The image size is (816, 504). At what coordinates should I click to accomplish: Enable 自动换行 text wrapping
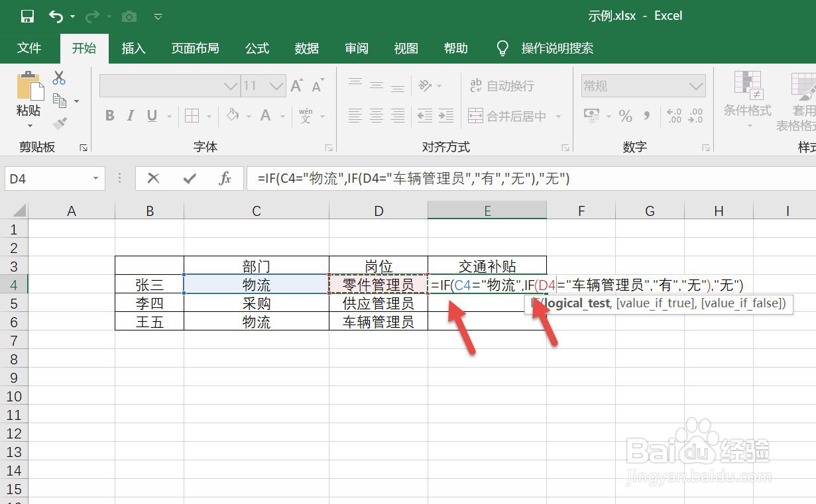pyautogui.click(x=507, y=85)
